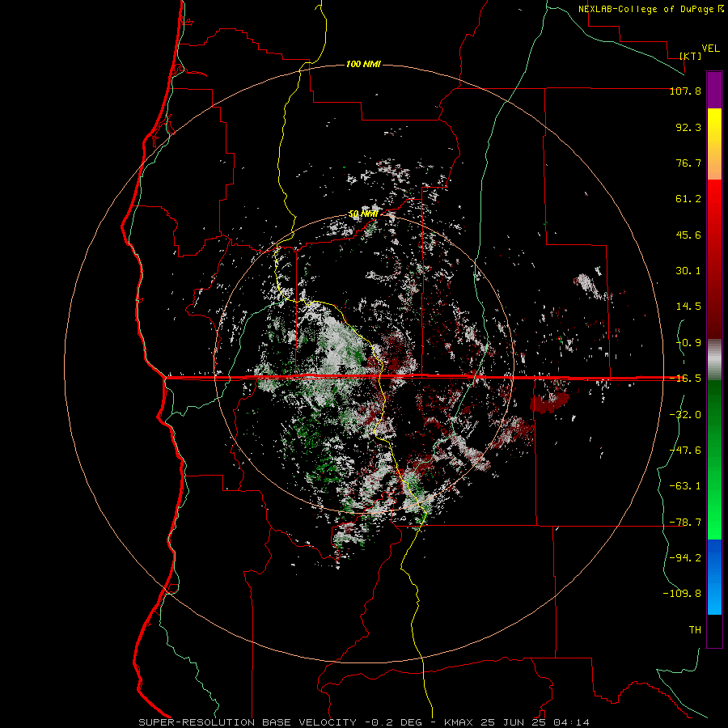Select the 30.1 velocity scale value

point(688,271)
